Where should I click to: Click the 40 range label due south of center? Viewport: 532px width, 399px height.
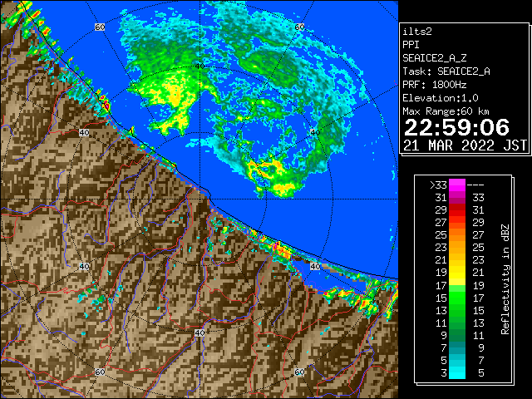(199, 332)
